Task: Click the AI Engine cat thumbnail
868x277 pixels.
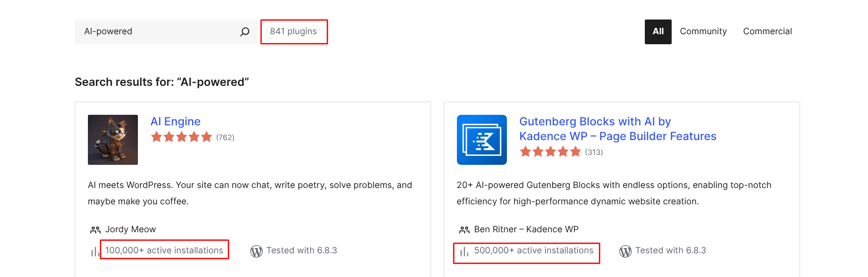Action: pyautogui.click(x=113, y=140)
